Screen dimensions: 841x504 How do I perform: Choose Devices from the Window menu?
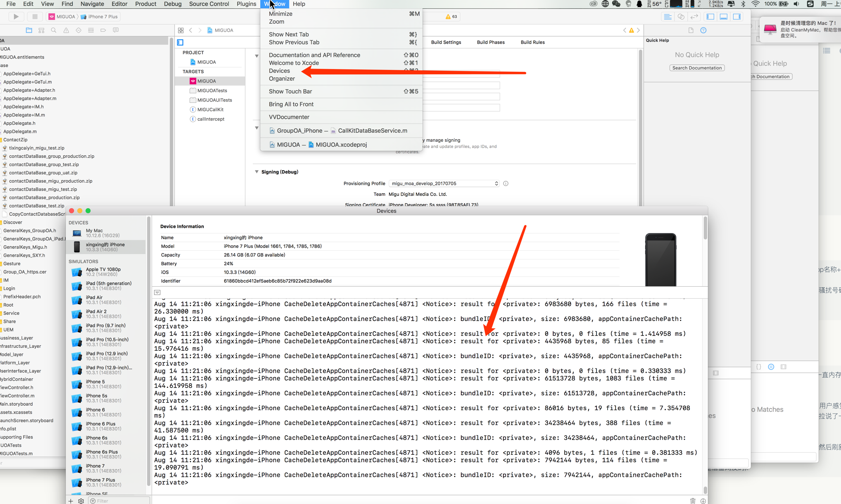click(x=341, y=71)
